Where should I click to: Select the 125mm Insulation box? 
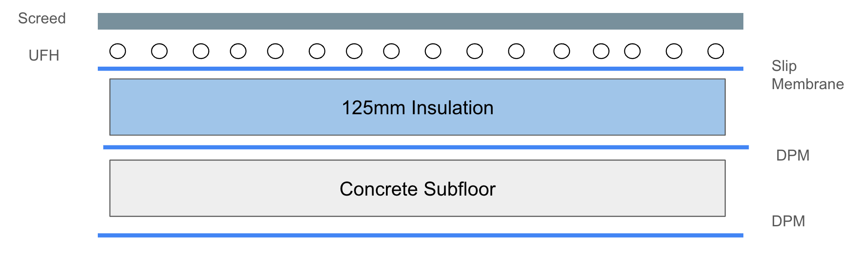[x=418, y=107]
